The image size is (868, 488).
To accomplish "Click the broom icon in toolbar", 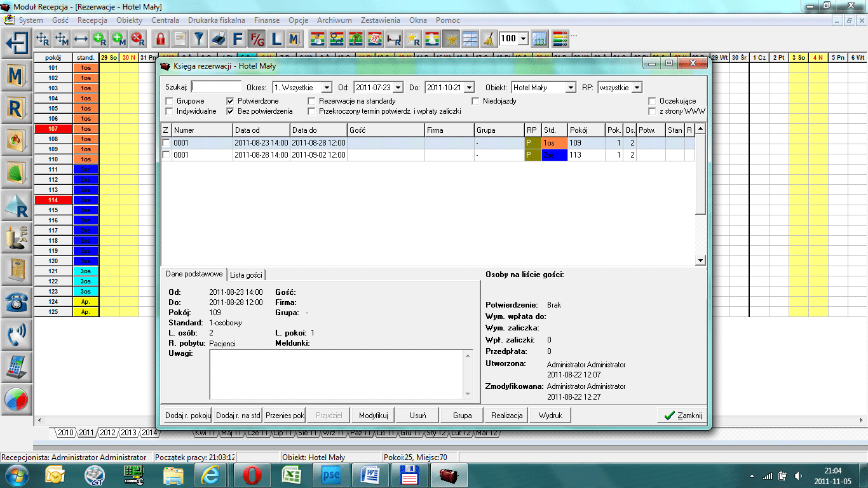I will pyautogui.click(x=488, y=39).
